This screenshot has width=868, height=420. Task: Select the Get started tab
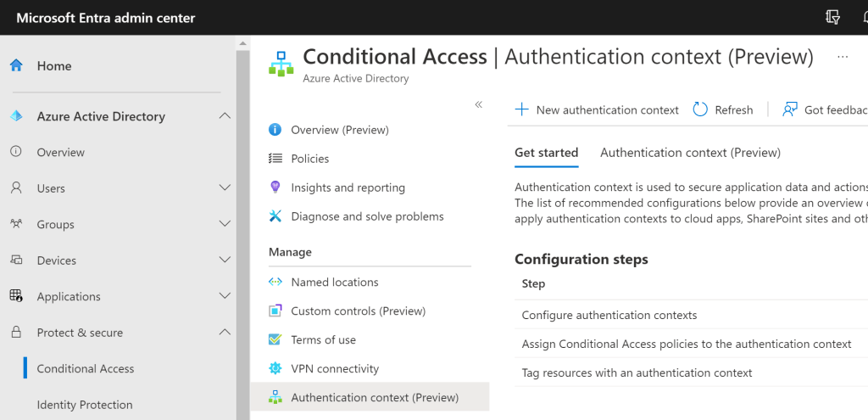coord(546,153)
